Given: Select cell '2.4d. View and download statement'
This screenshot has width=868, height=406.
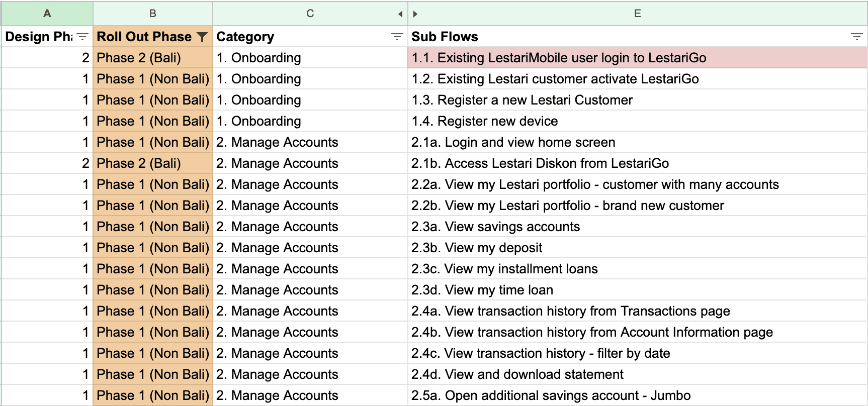Looking at the screenshot, I should (638, 374).
